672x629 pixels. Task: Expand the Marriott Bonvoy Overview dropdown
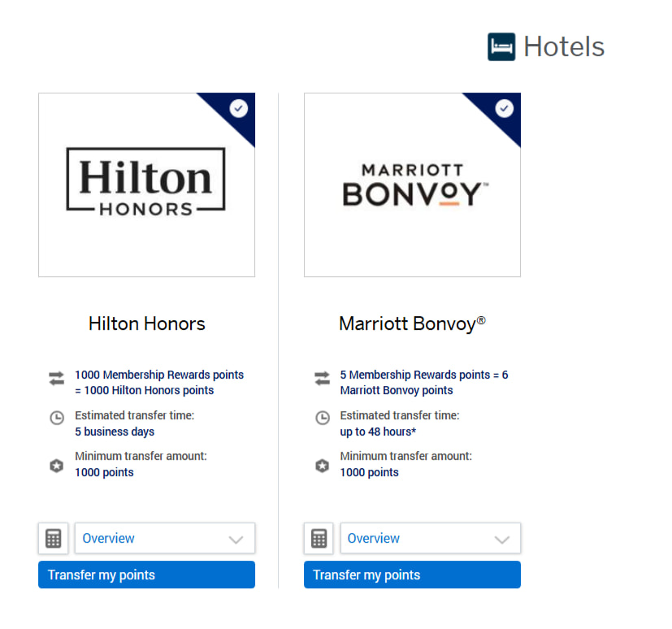point(430,538)
